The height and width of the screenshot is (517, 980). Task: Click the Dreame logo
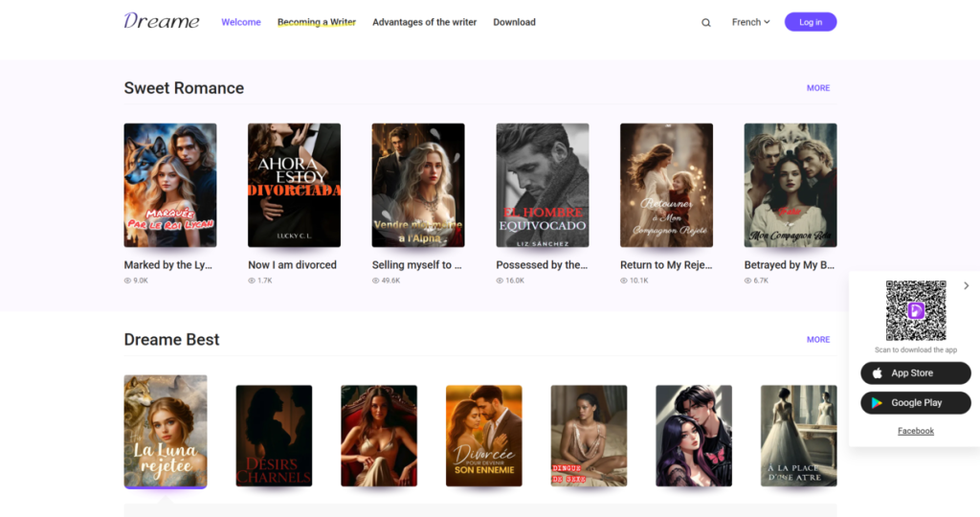(x=162, y=21)
